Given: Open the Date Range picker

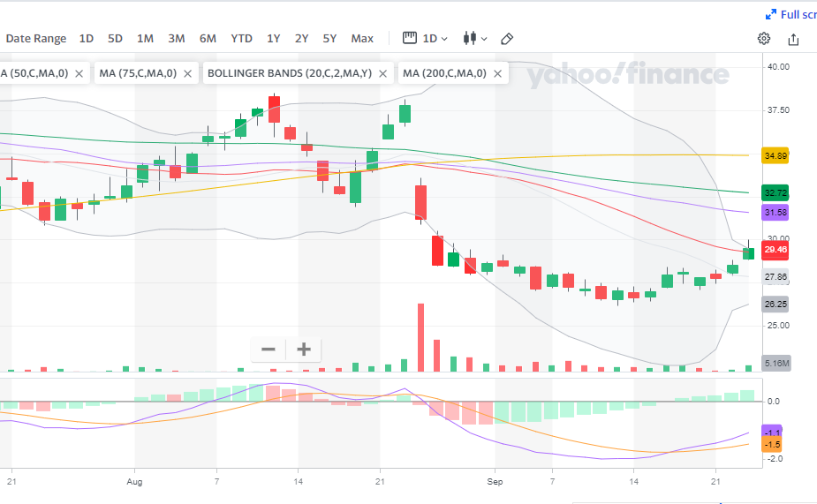Looking at the screenshot, I should click(36, 39).
